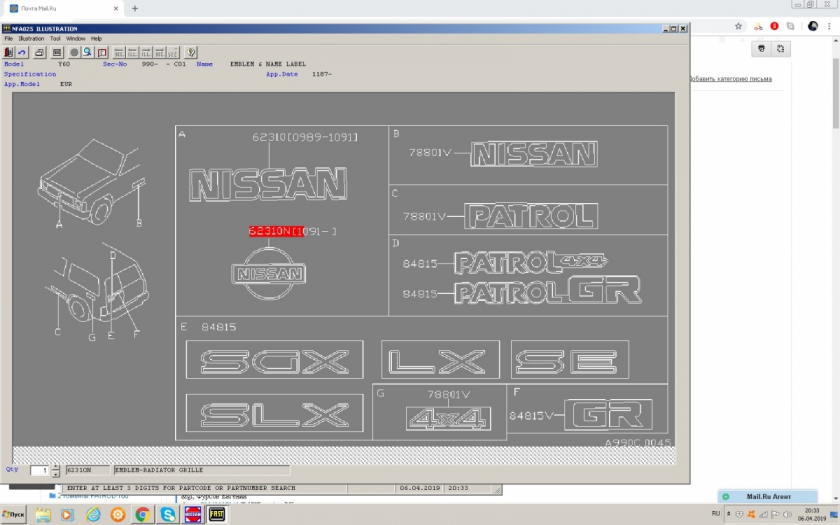The width and height of the screenshot is (840, 525).
Task: Click 84815V code beside GR emblem
Action: tap(531, 416)
